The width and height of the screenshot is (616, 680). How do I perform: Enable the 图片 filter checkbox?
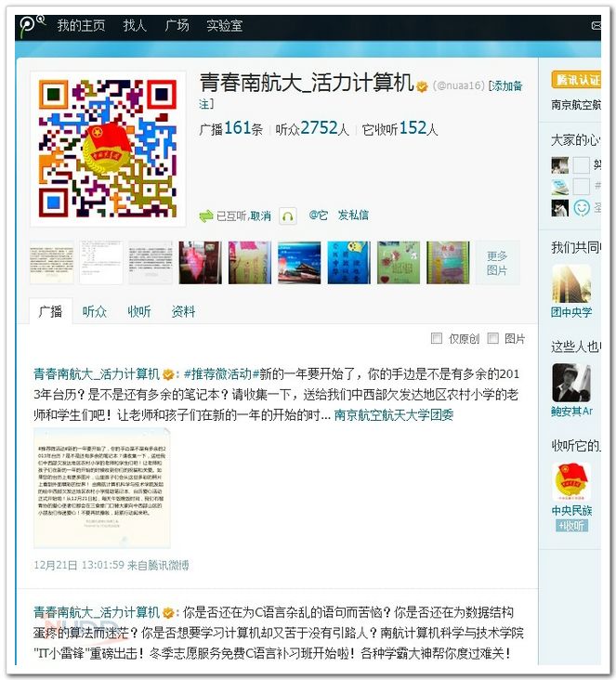[x=492, y=338]
